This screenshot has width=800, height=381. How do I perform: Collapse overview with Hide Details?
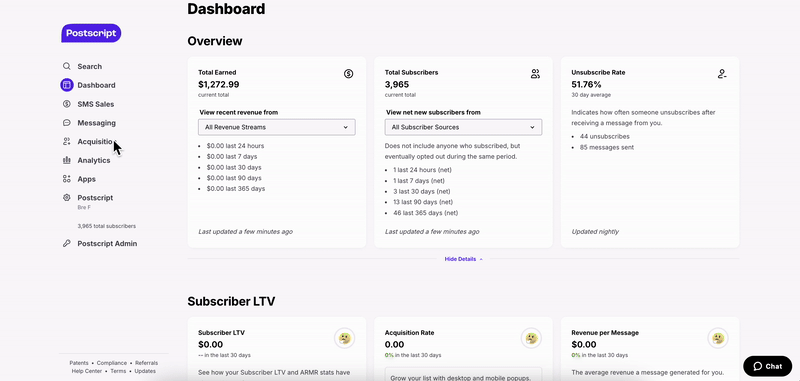point(463,259)
